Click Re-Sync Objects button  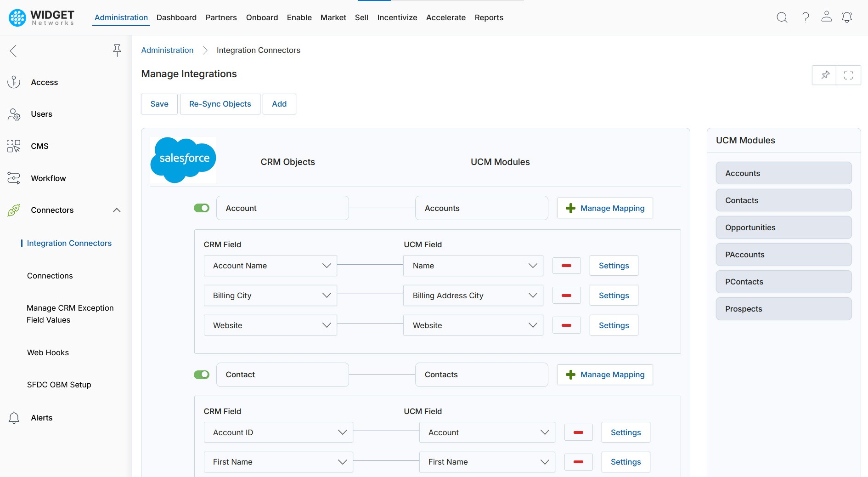pyautogui.click(x=220, y=104)
